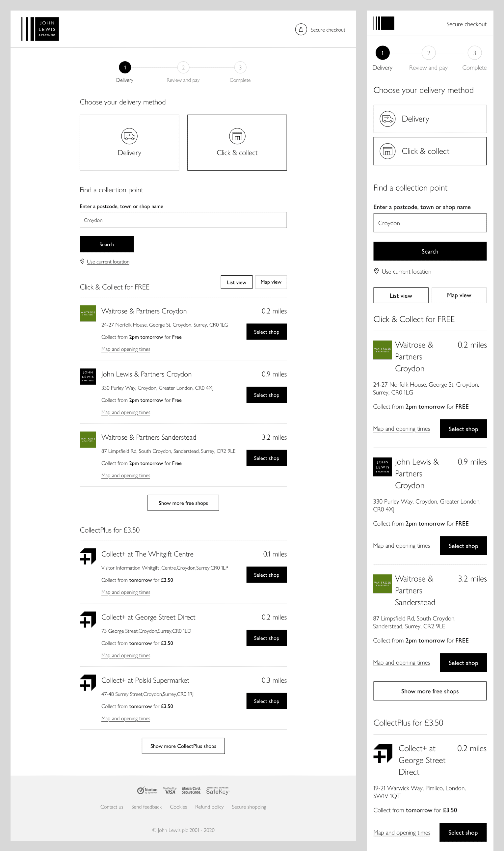Select List view in the mobile layout

[401, 295]
